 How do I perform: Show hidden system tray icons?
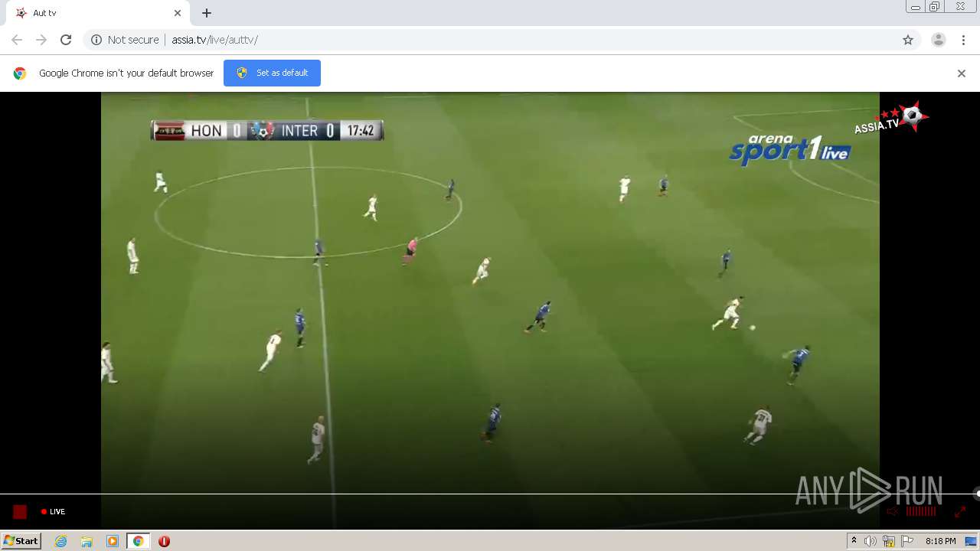pos(854,541)
